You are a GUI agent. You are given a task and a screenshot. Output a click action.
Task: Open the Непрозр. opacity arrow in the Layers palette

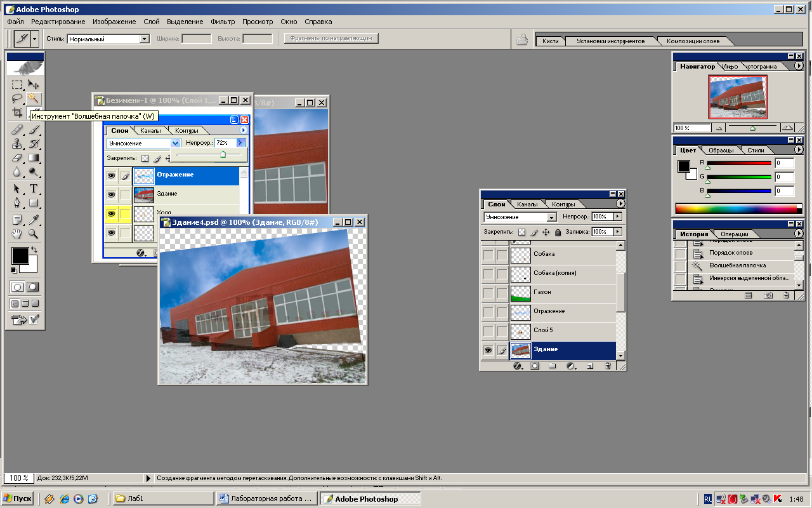tap(618, 217)
